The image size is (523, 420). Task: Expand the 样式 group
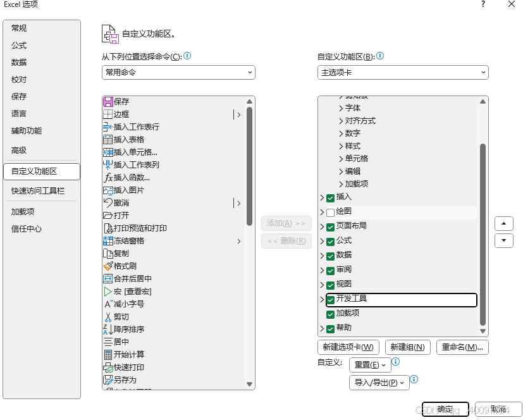click(x=341, y=147)
